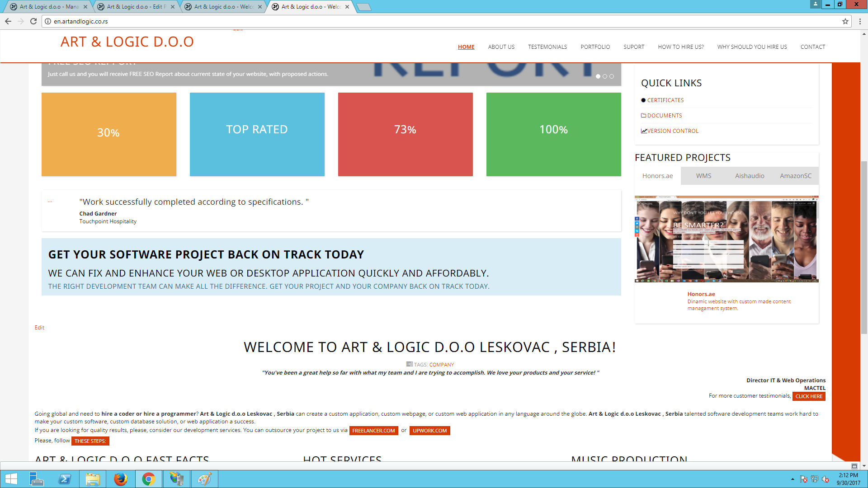
Task: Open Firefox from the taskbar
Action: coord(120,479)
